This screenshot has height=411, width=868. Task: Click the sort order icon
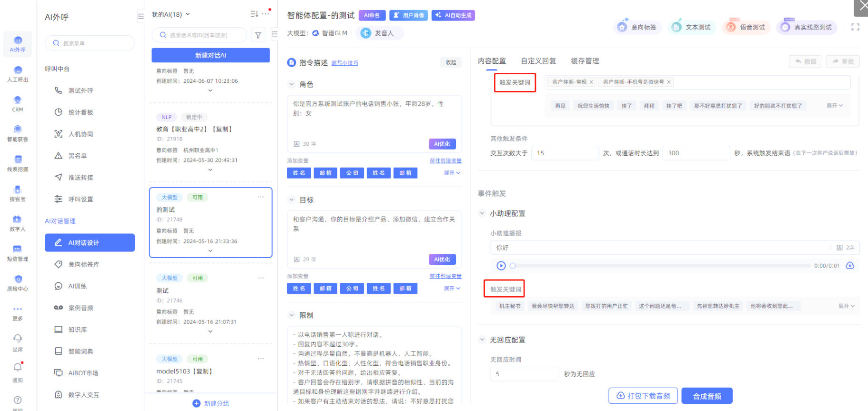coord(254,14)
